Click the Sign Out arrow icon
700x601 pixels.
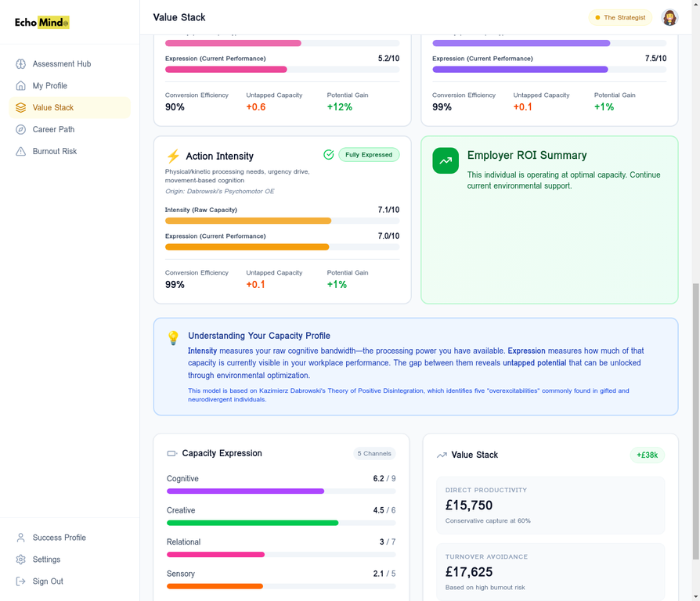coord(21,581)
